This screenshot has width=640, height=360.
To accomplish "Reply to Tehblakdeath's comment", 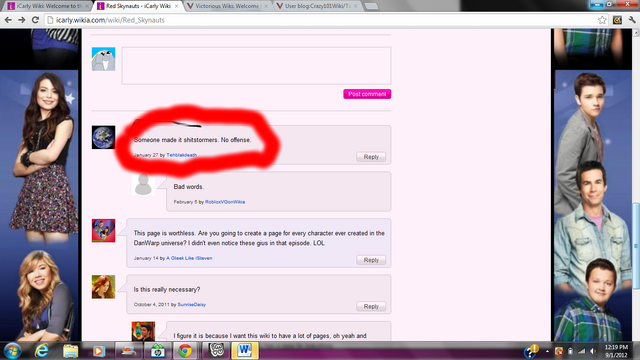I will pyautogui.click(x=371, y=157).
